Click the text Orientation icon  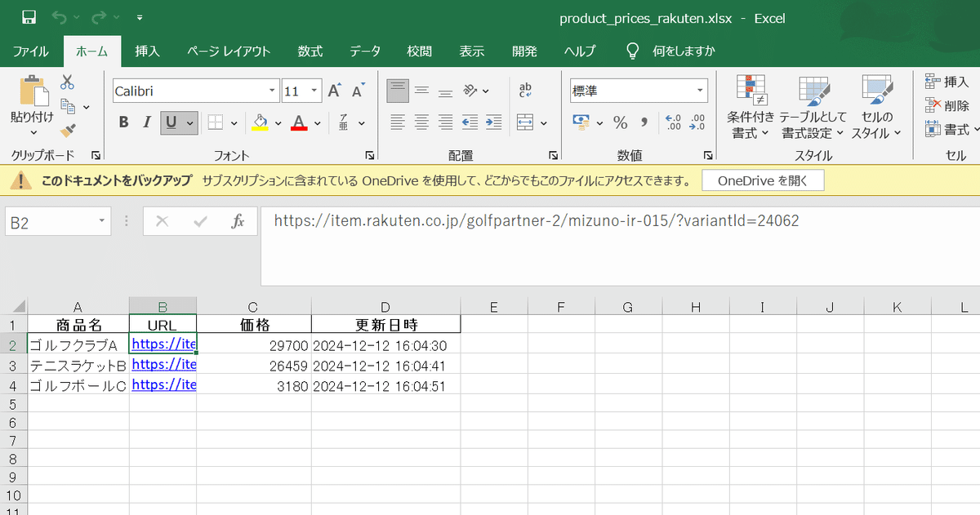coord(470,91)
